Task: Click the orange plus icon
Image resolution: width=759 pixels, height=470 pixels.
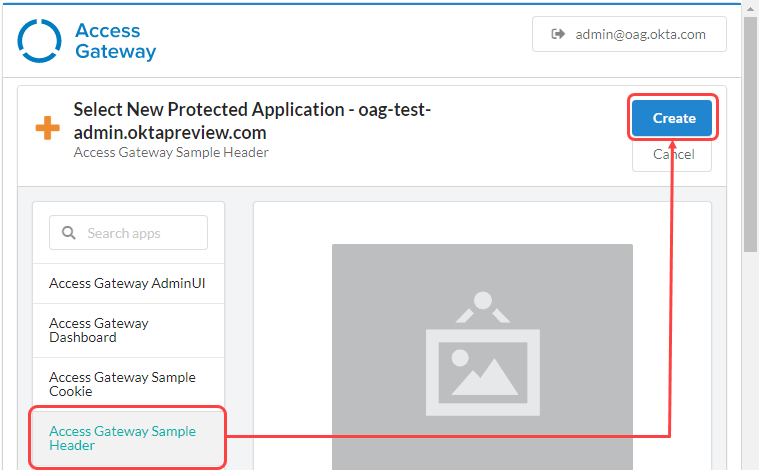Action: (x=47, y=129)
